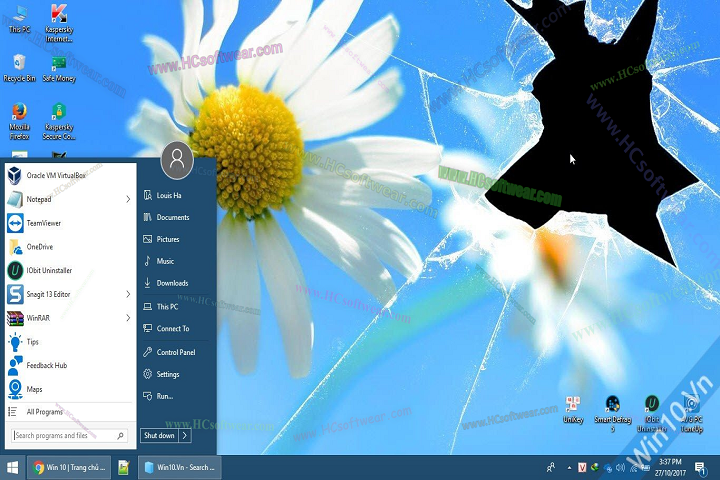Open the Maps app
720x480 pixels.
point(70,390)
